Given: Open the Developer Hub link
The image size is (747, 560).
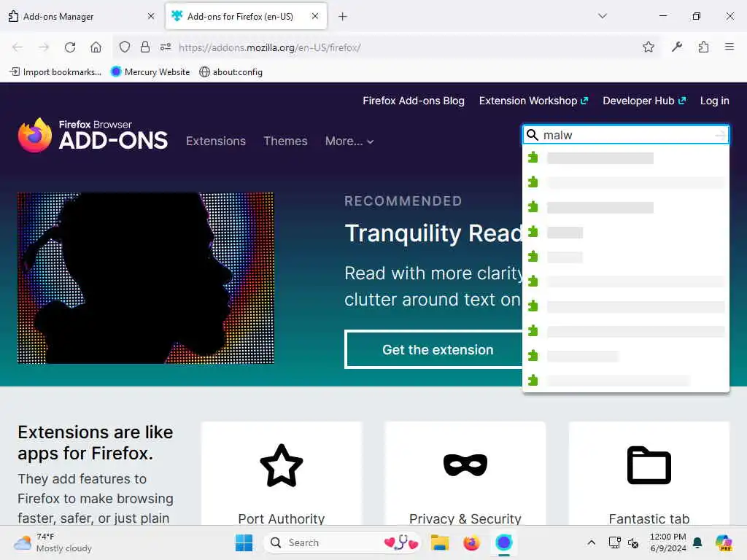Looking at the screenshot, I should [644, 101].
